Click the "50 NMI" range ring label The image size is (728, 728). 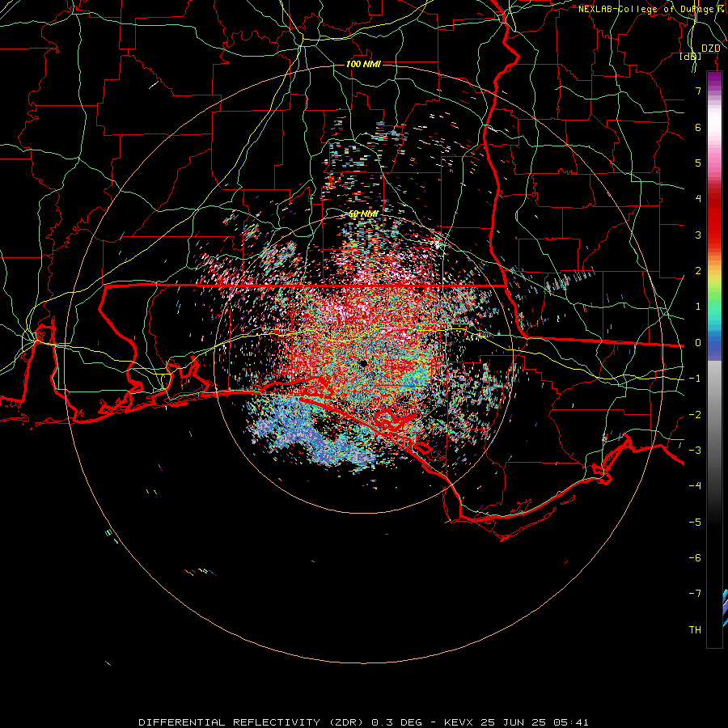pos(363,214)
